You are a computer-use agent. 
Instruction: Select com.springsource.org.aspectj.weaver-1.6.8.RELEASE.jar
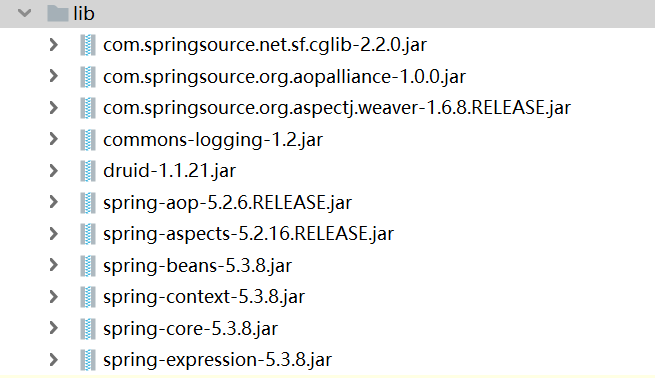click(337, 108)
